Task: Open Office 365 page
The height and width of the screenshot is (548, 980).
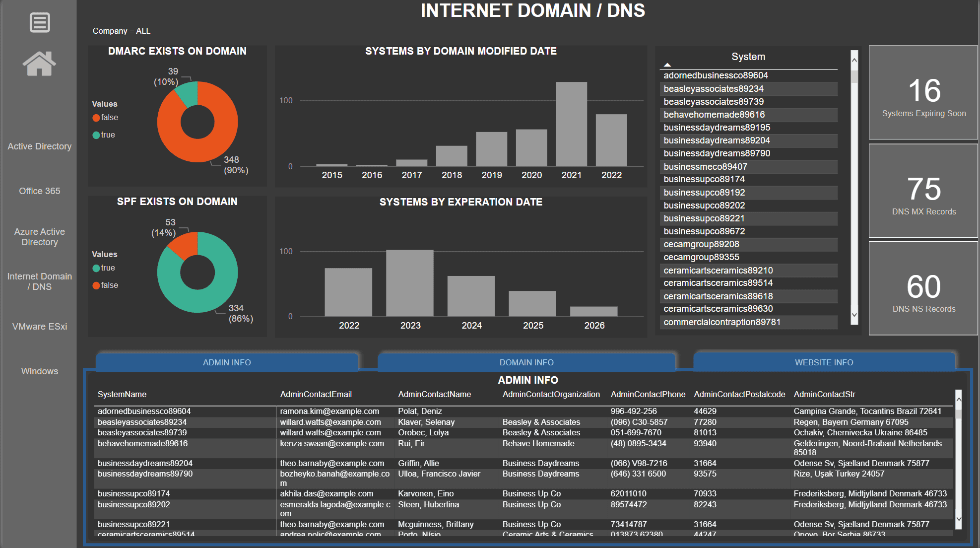Action: (x=40, y=191)
